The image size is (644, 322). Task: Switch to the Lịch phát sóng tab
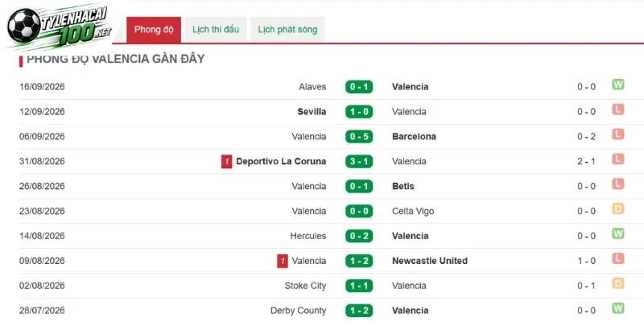click(287, 30)
